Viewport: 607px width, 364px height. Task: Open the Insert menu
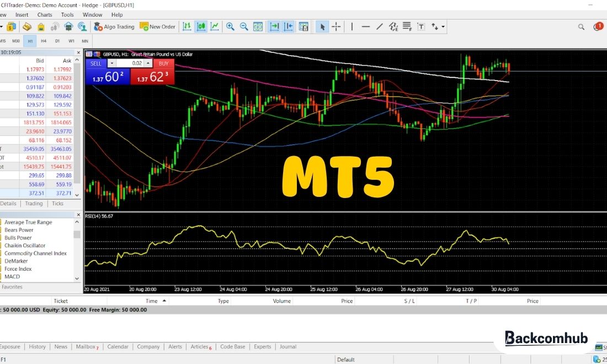pyautogui.click(x=22, y=15)
